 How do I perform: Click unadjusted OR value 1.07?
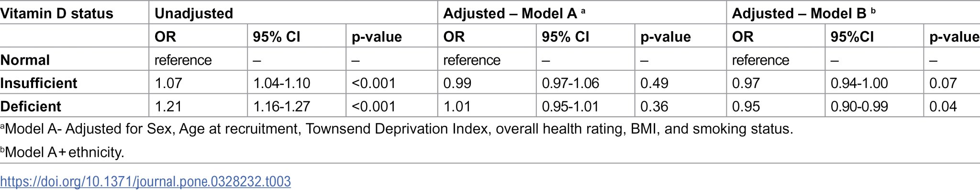[x=168, y=83]
